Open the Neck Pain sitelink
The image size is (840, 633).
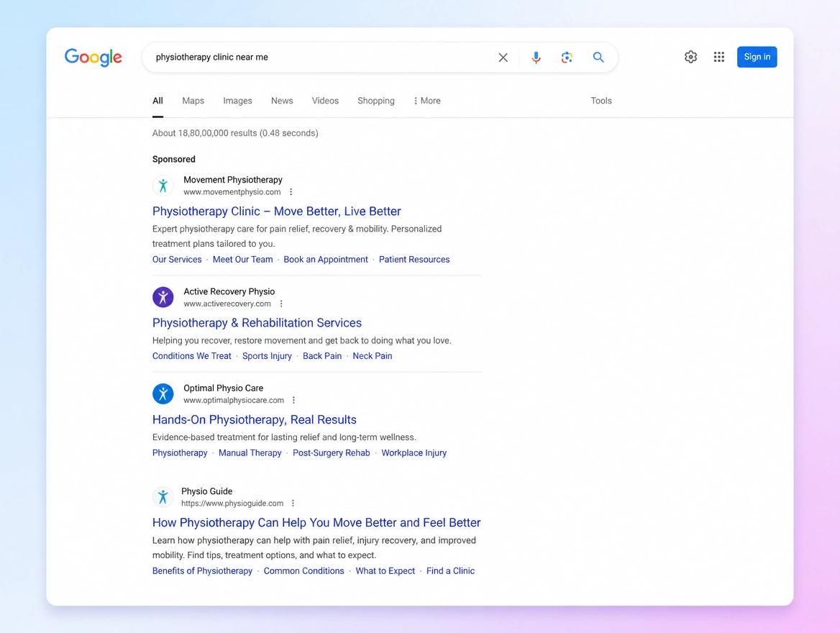point(373,356)
